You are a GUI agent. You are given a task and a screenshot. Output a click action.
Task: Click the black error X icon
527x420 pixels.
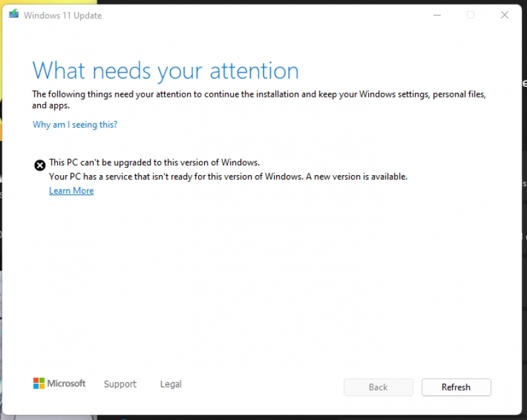[40, 165]
